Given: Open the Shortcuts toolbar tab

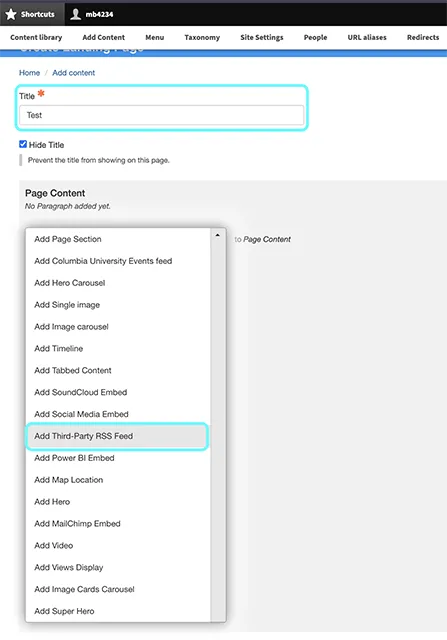Looking at the screenshot, I should (x=32, y=14).
